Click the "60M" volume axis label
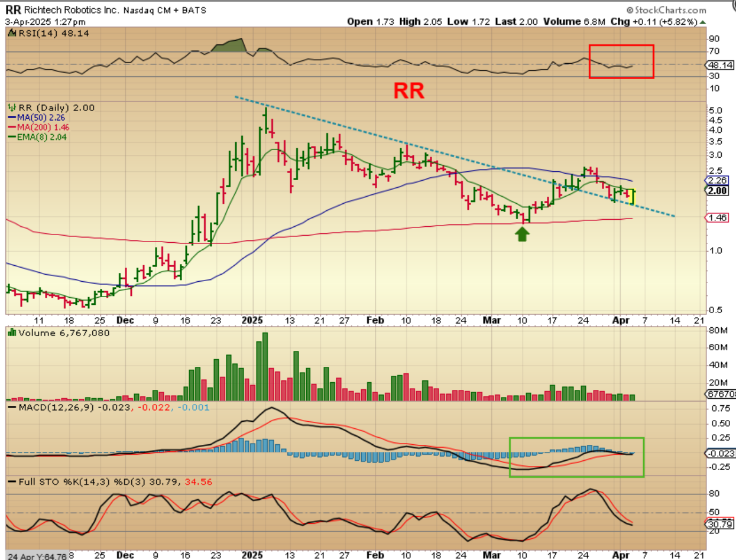Screen dimensions: 736x560 [x=718, y=347]
